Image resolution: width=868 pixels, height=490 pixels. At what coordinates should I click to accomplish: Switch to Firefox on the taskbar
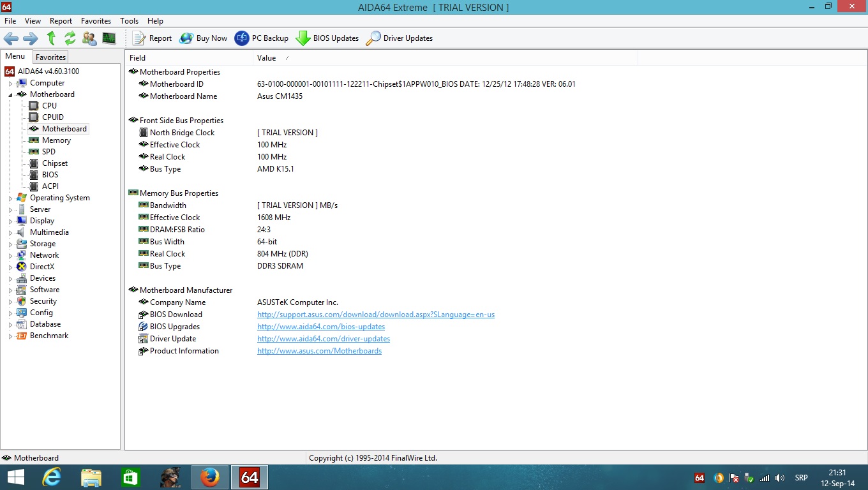pyautogui.click(x=209, y=477)
